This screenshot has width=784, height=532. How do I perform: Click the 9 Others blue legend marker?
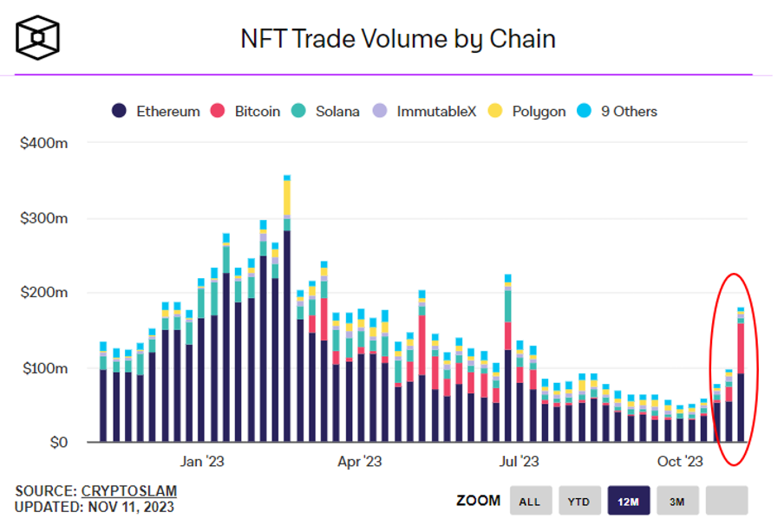click(x=584, y=110)
